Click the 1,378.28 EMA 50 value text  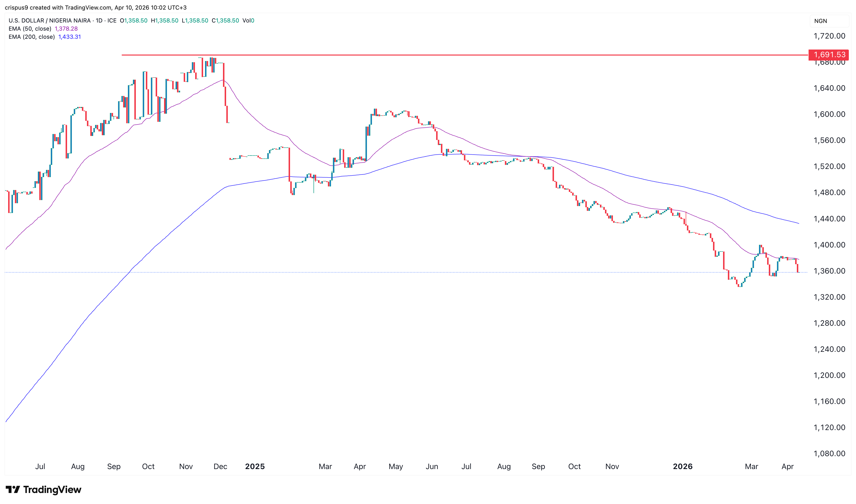click(66, 29)
